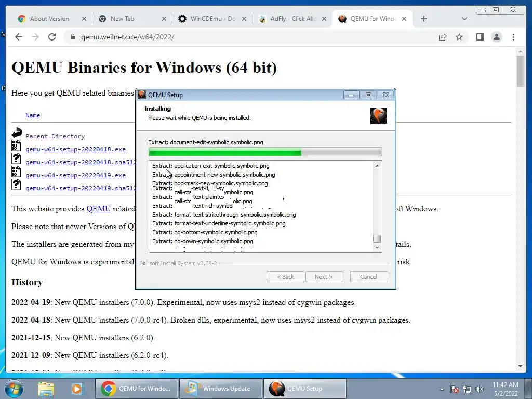
Task: Select log line format-text-underline-symbolic.symbolic.png
Action: click(x=219, y=223)
